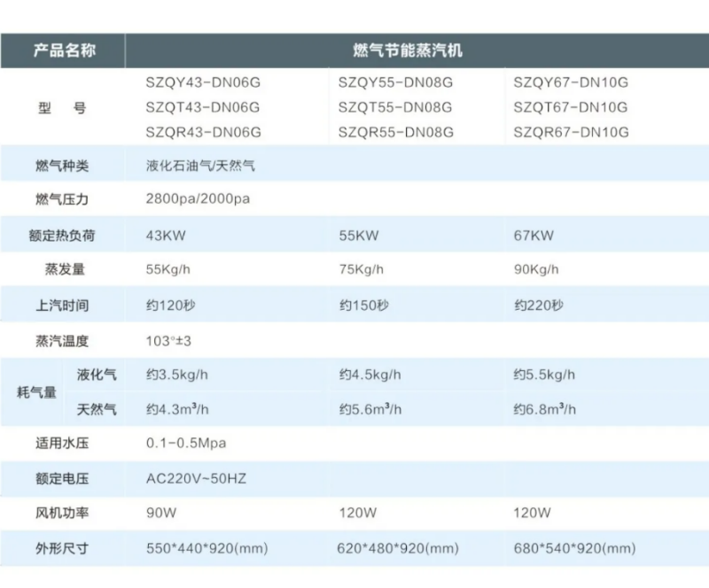This screenshot has width=709, height=588.
Task: Click the AC220V~50HZ voltage value
Action: [x=196, y=478]
